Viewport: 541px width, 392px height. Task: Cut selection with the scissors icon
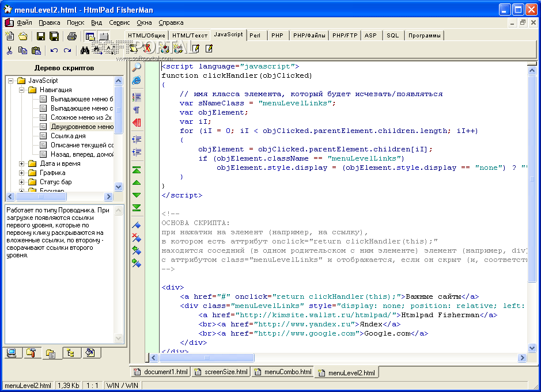tap(9, 50)
